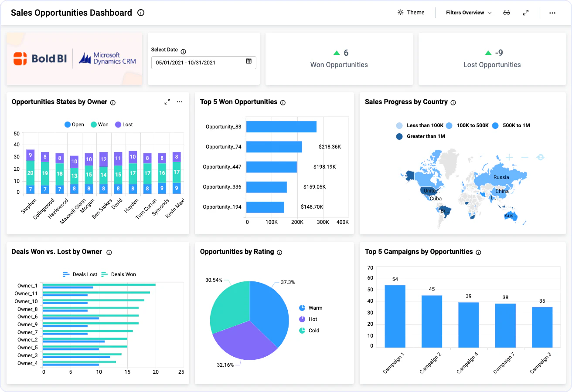The height and width of the screenshot is (392, 572).
Task: Click info icon for Deals Won vs. Lost
Action: pos(109,253)
